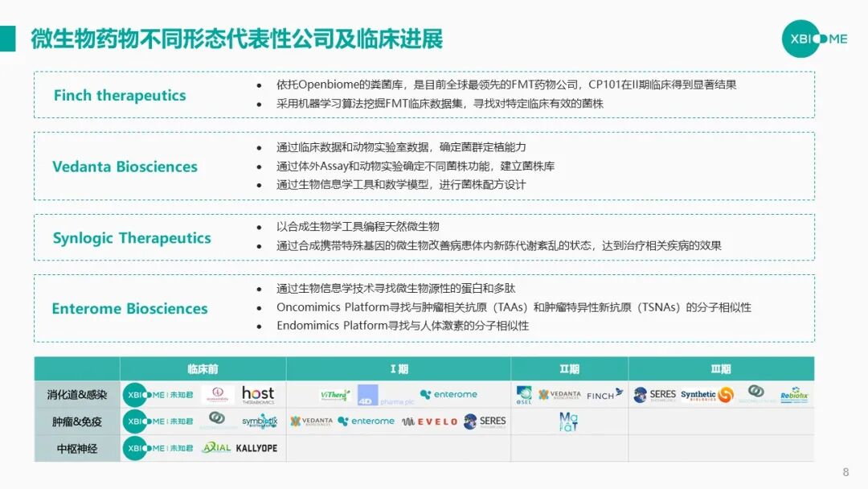Screen dimensions: 868x489
Task: Click the bullet starting 通过合成携带特殊基因的微生物
Action: (499, 246)
